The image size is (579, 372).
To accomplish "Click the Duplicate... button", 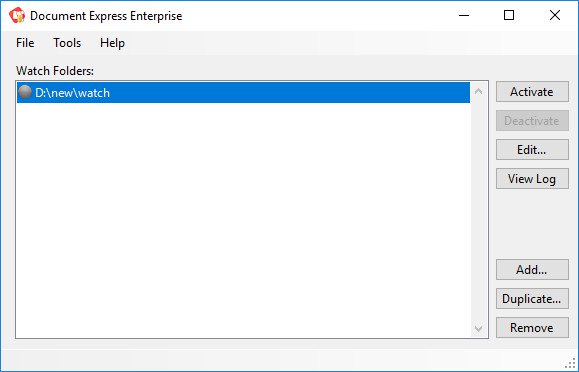I will click(x=532, y=298).
